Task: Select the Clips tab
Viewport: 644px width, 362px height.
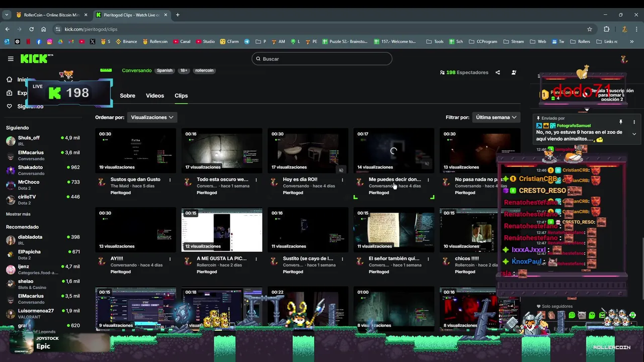Action: tap(181, 96)
